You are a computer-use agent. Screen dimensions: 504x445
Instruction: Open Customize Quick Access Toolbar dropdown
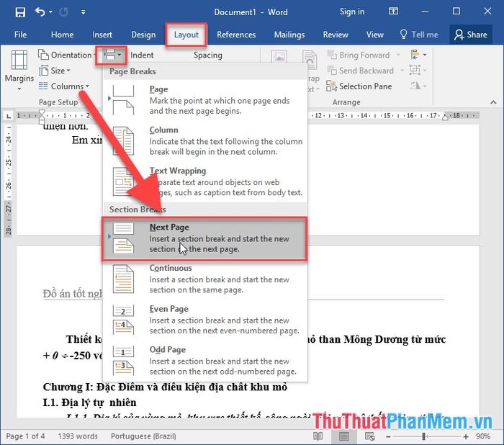click(x=84, y=12)
